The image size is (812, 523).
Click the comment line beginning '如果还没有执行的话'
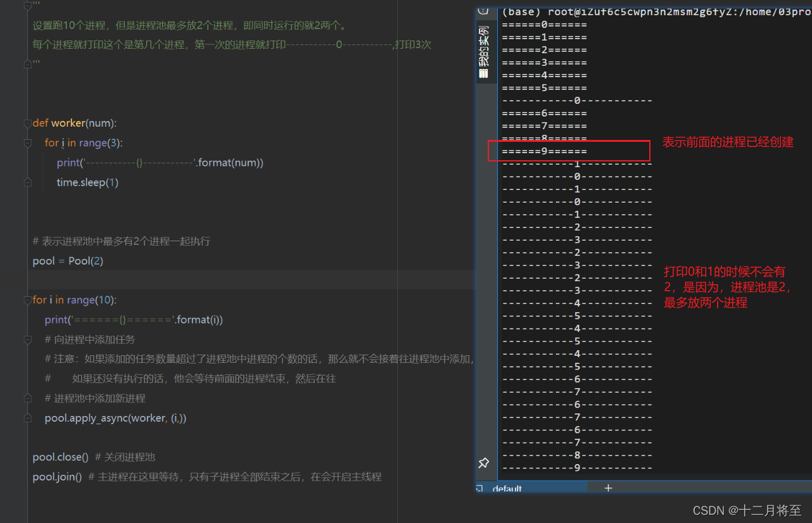tap(204, 379)
